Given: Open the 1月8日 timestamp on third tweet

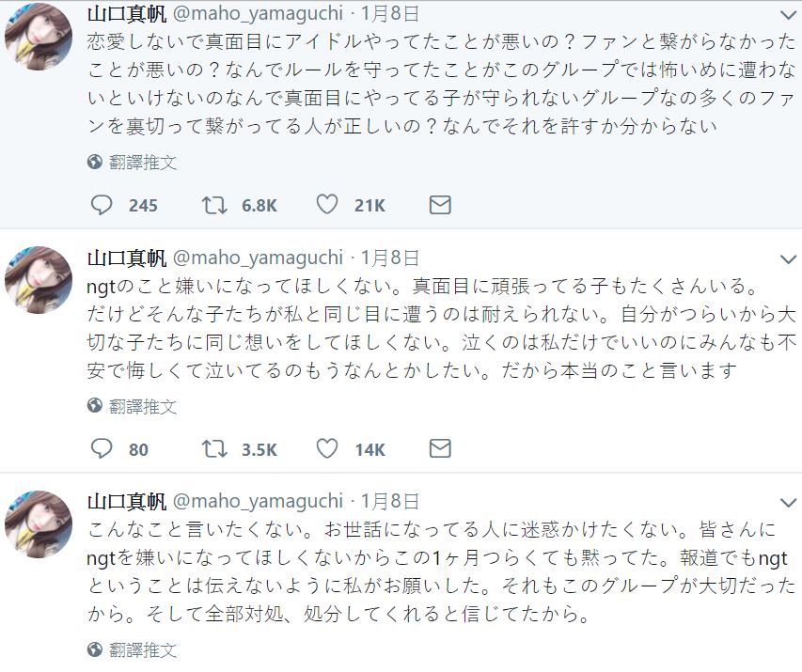Looking at the screenshot, I should [x=389, y=501].
